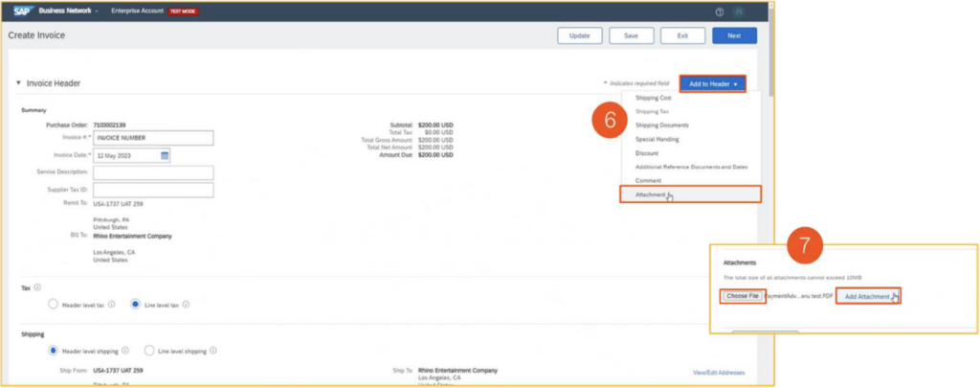
Task: Click the Update button
Action: click(579, 35)
